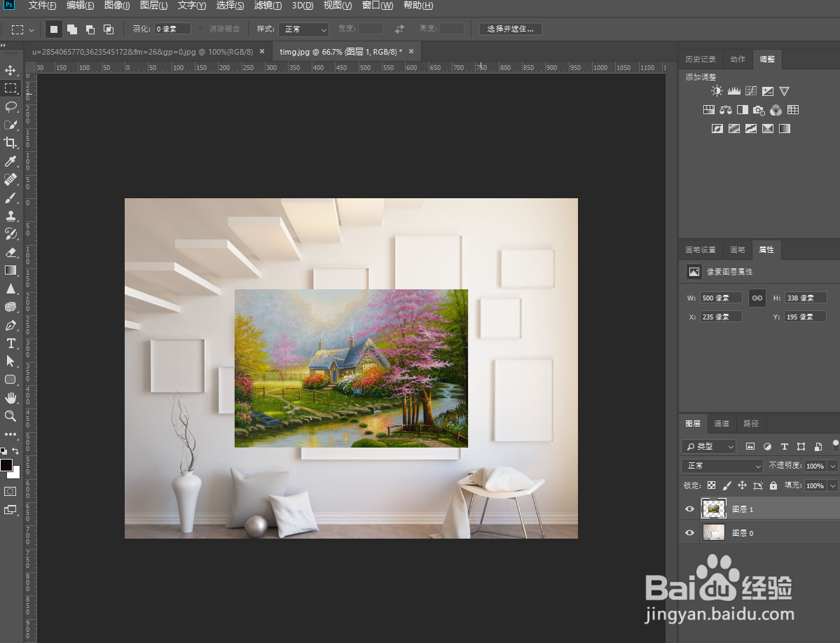Add a Color Balance scales adjustment
Viewport: 840px width, 643px height.
[x=726, y=110]
